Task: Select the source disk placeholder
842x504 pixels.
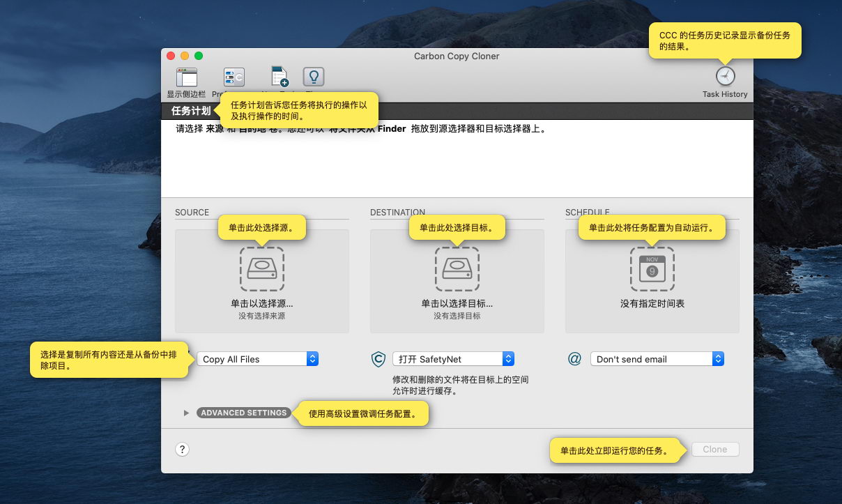Action: click(262, 269)
